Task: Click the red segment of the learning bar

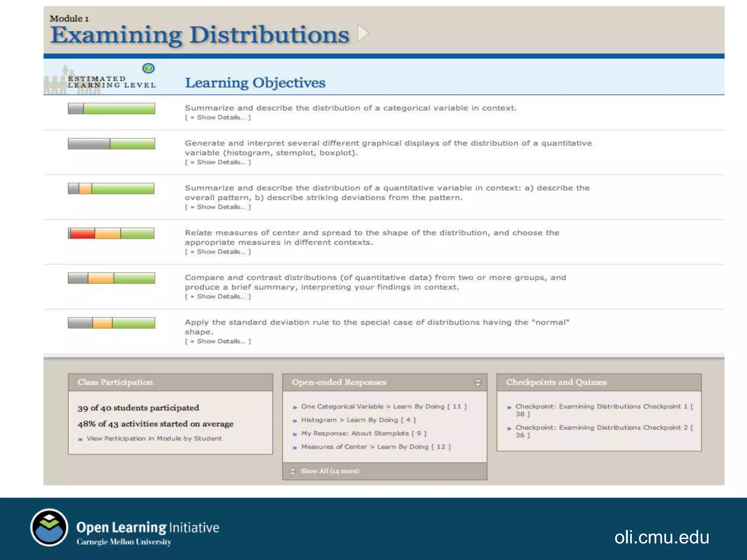Action: [x=82, y=233]
